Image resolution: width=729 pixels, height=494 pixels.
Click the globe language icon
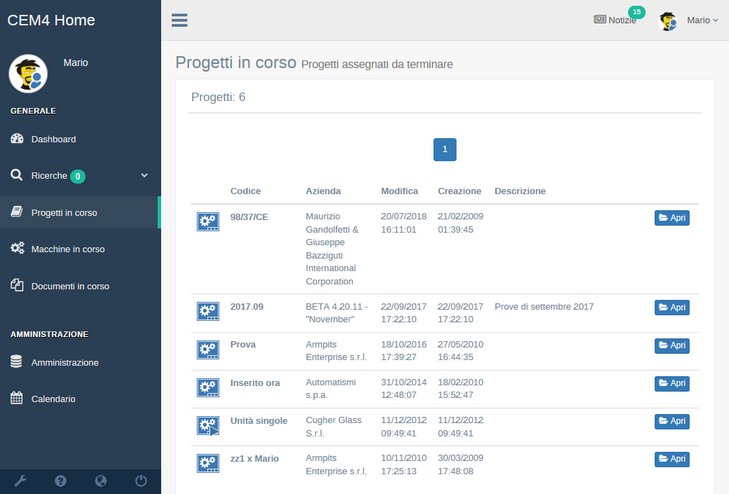(100, 481)
